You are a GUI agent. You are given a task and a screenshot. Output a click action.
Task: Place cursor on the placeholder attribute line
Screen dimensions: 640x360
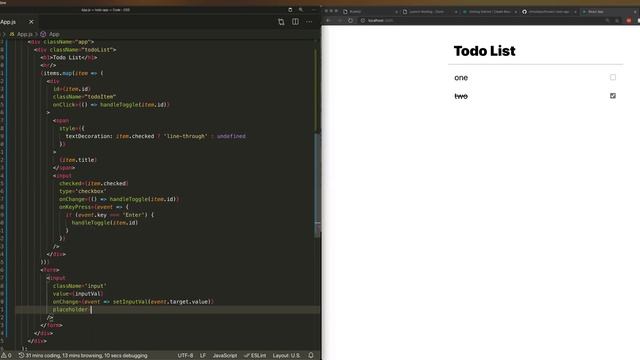[x=167, y=309]
